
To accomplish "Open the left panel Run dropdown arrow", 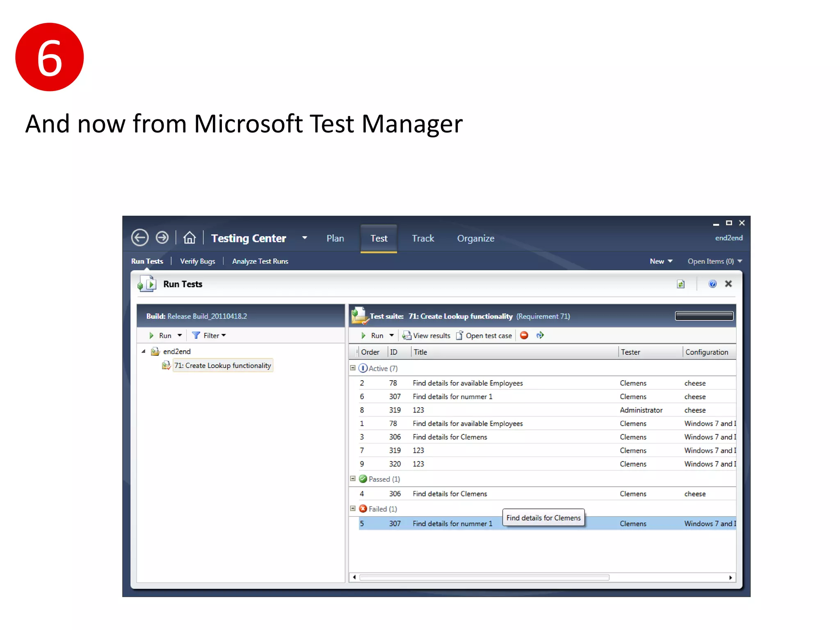I will [x=180, y=336].
